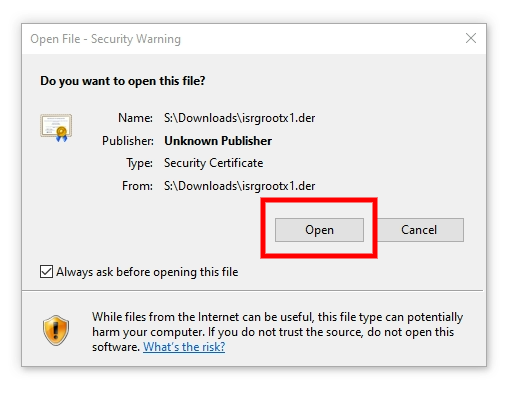Click the Open File - Security Warning title
The image size is (517, 397).
pos(105,39)
